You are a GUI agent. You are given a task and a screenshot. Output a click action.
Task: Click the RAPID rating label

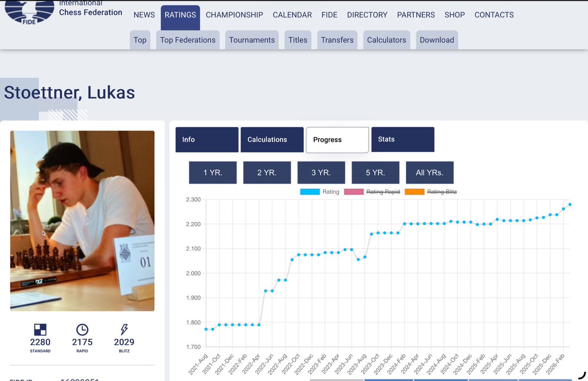pyautogui.click(x=82, y=351)
